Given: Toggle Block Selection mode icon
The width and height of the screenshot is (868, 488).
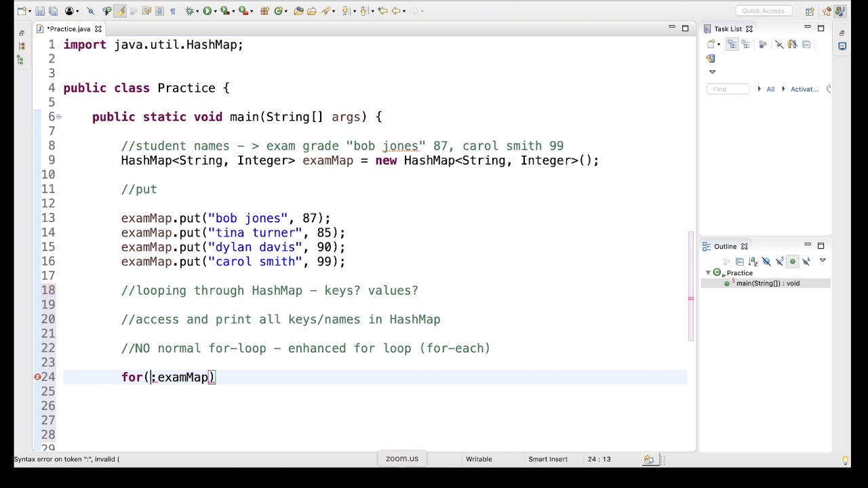Looking at the screenshot, I should 159,11.
